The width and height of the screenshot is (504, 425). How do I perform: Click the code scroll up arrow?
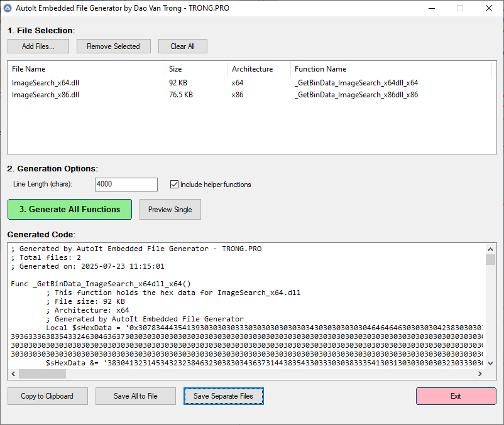pos(490,249)
